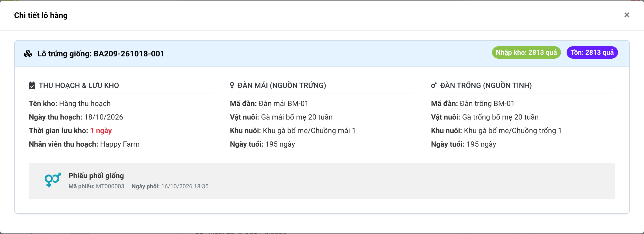The image size is (644, 234).
Task: Click the THU HOẠCH & LƯU KHO heading
Action: coord(79,85)
